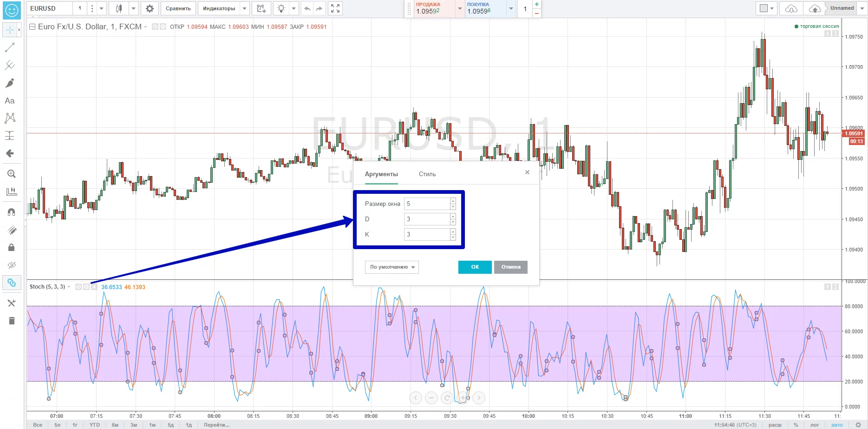
Task: Collapse the Euro Fx/U.S. Dollar legend
Action: 32,27
